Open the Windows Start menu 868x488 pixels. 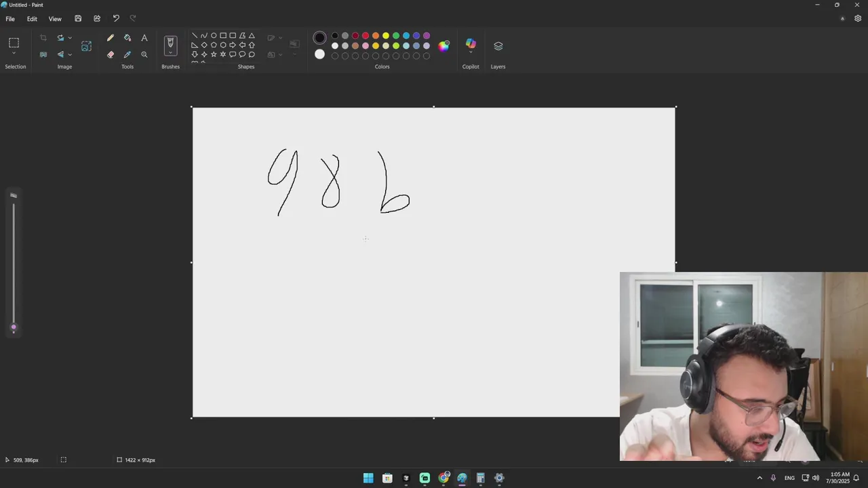(x=368, y=478)
